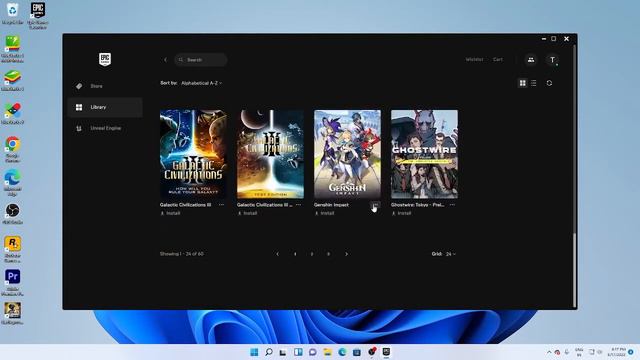Open the Galactic Civilizations III cover thumbnail
This screenshot has width=640, height=360.
point(193,154)
